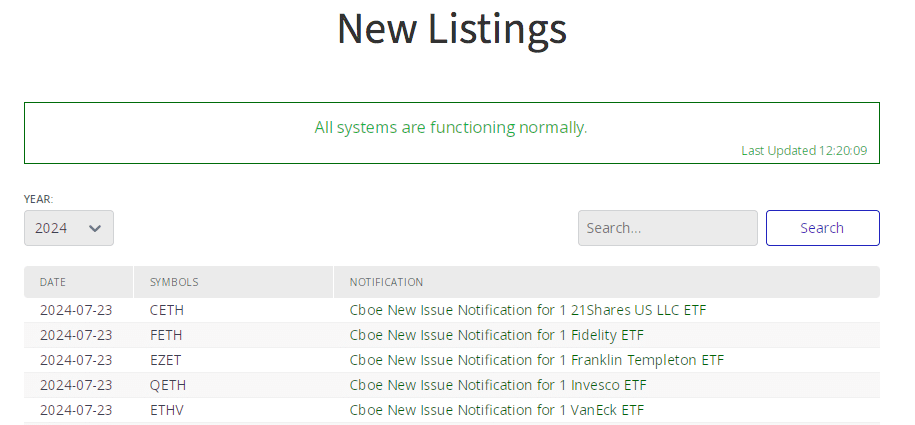The height and width of the screenshot is (425, 915).
Task: Open the 2024 year dropdown
Action: (x=69, y=228)
